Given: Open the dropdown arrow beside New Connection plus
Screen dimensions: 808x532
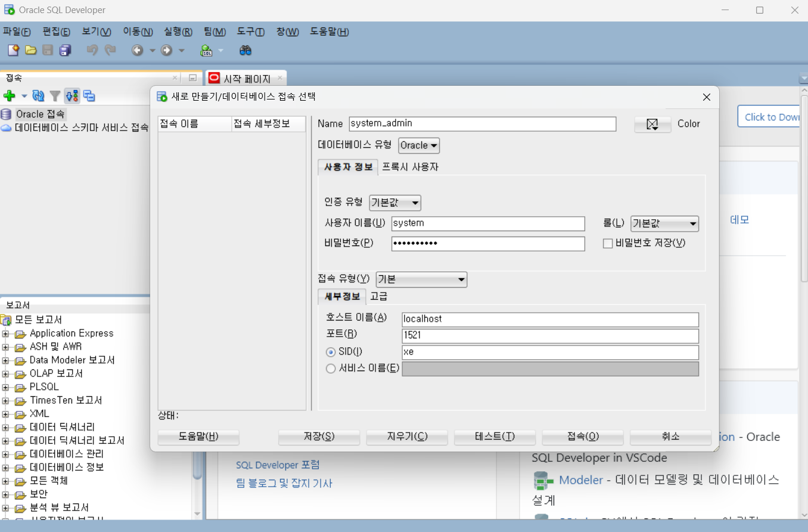Looking at the screenshot, I should [24, 96].
